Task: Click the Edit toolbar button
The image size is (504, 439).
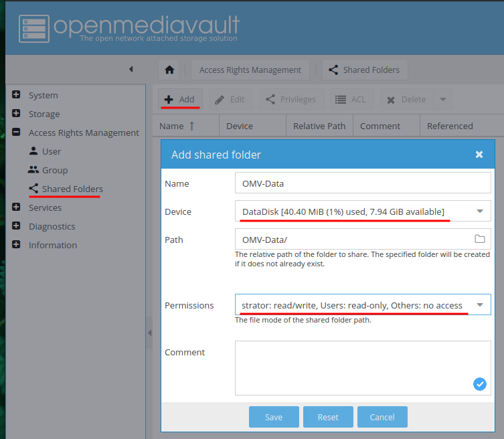Action: coord(231,99)
